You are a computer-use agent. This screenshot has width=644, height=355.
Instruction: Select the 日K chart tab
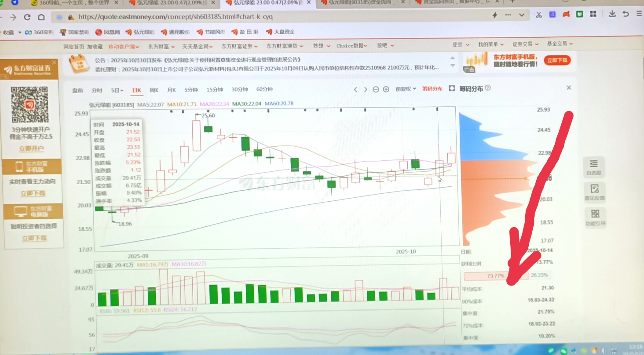pos(137,91)
